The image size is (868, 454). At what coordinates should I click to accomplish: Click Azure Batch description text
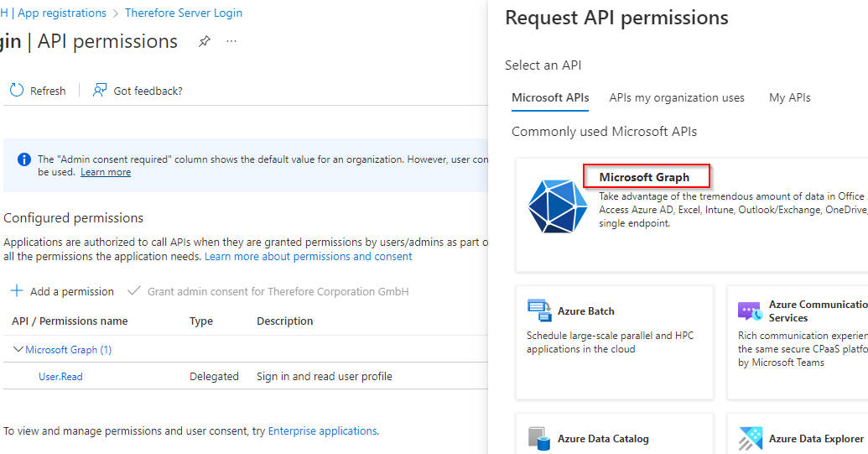pos(610,342)
